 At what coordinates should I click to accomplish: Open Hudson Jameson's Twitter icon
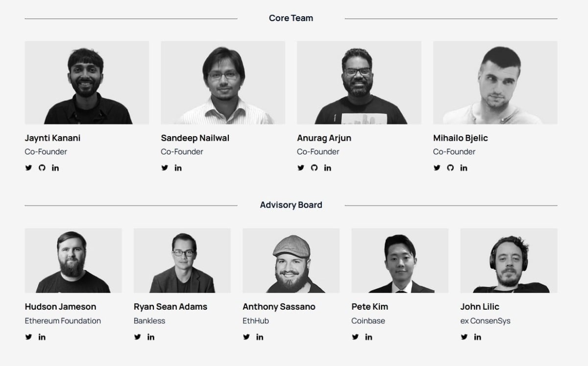coord(28,337)
